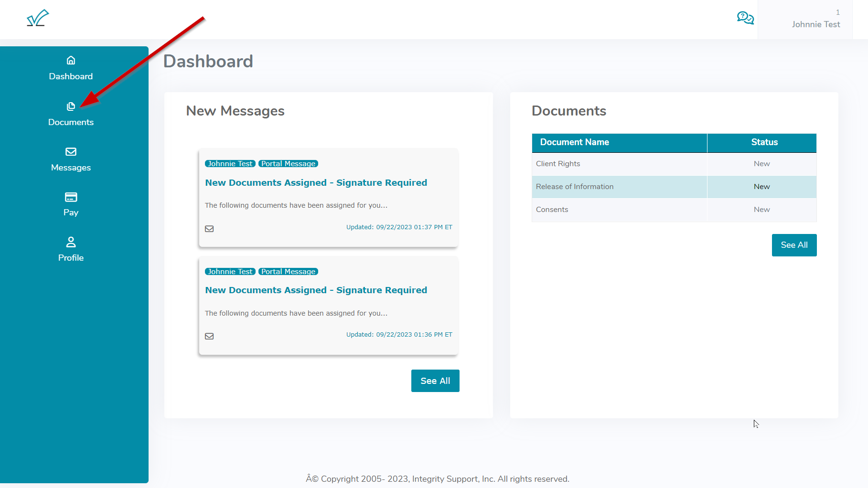
Task: Open the Release of Information document row
Action: pos(574,187)
